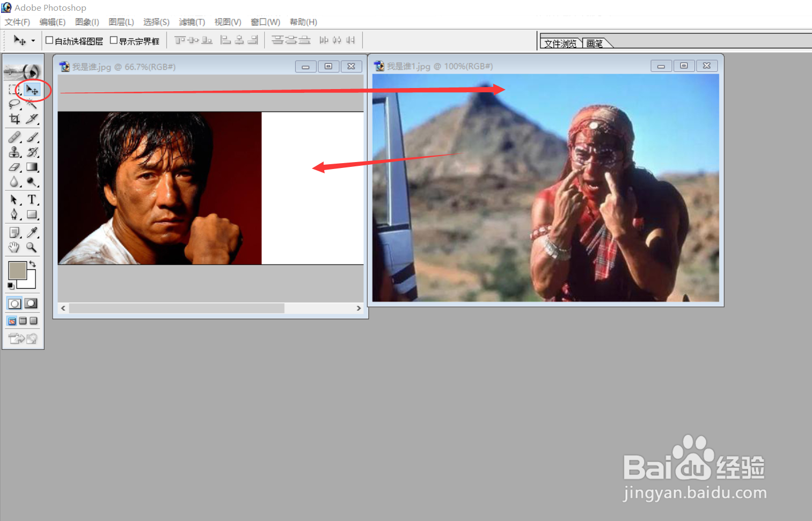Click the align left edges icon

(x=226, y=40)
